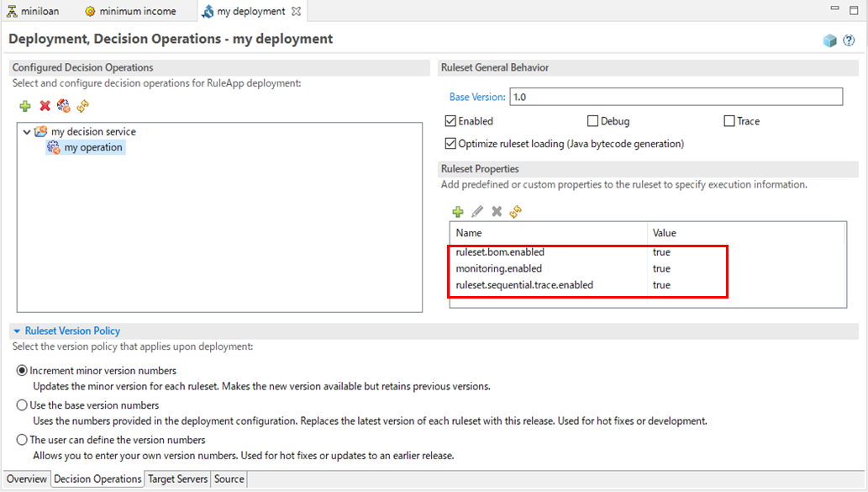This screenshot has height=492, width=868.
Task: Collapse the Ruleset Version Policy section
Action: 17,331
